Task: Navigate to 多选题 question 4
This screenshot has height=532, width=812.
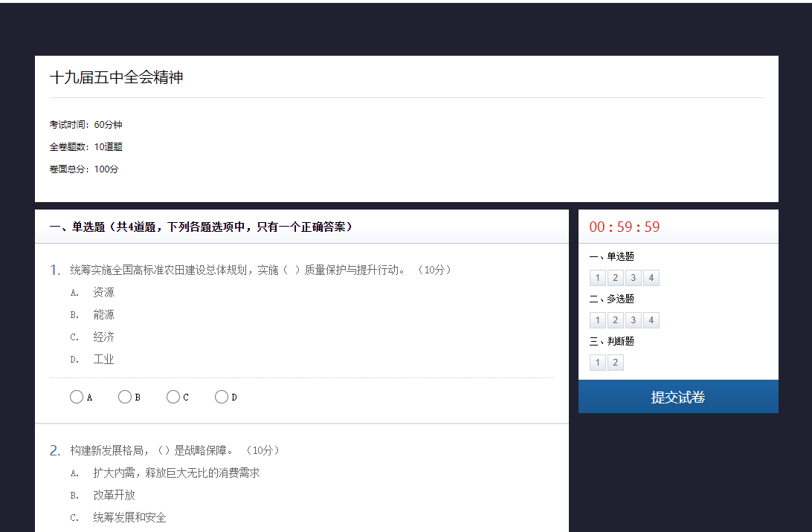Action: coord(651,320)
